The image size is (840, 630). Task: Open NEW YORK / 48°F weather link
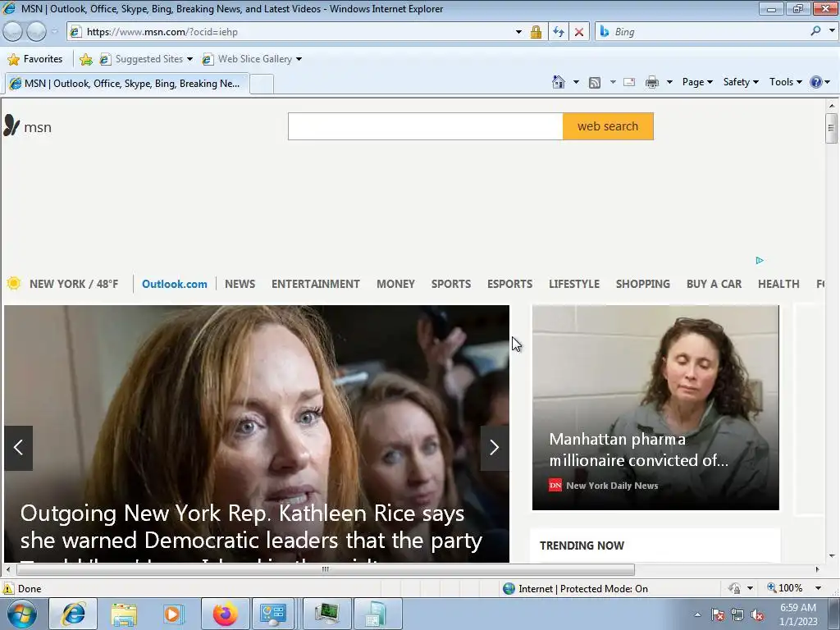click(x=74, y=284)
